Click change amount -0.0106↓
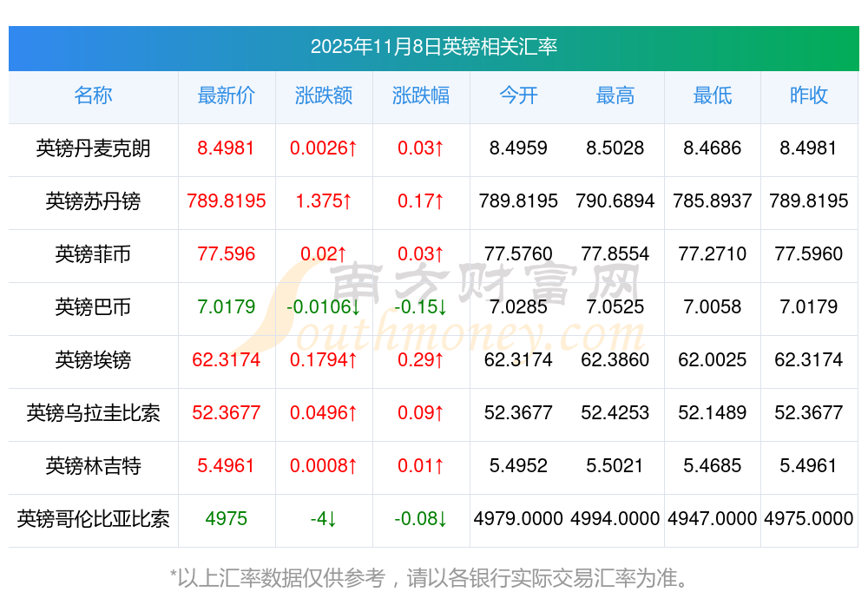 coord(324,306)
